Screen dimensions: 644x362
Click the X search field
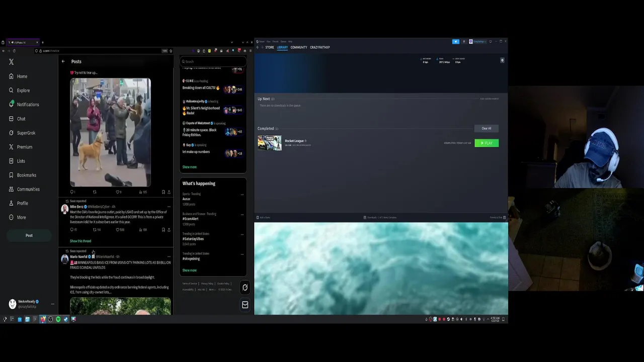click(213, 61)
